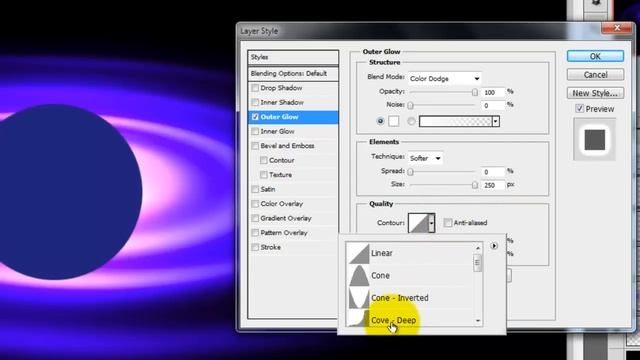Screen dimensions: 640x360
Task: Open the Contour picker dropdown arrow
Action: (431, 223)
